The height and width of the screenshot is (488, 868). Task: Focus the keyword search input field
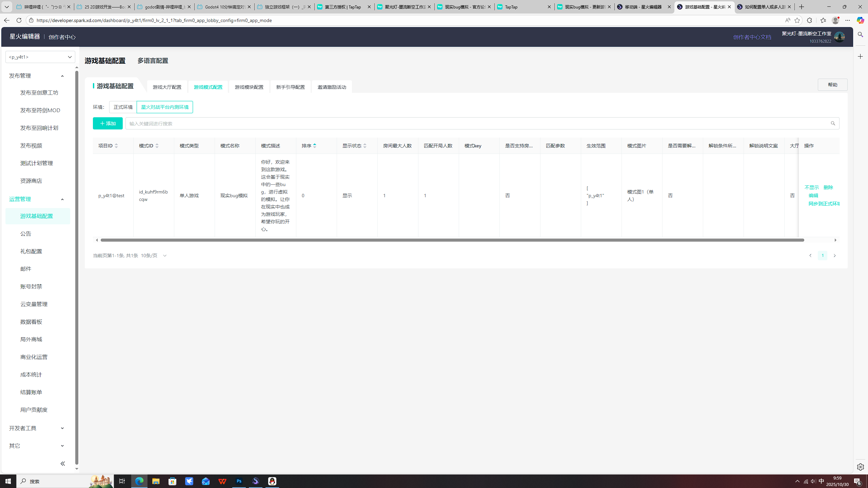[x=475, y=123]
